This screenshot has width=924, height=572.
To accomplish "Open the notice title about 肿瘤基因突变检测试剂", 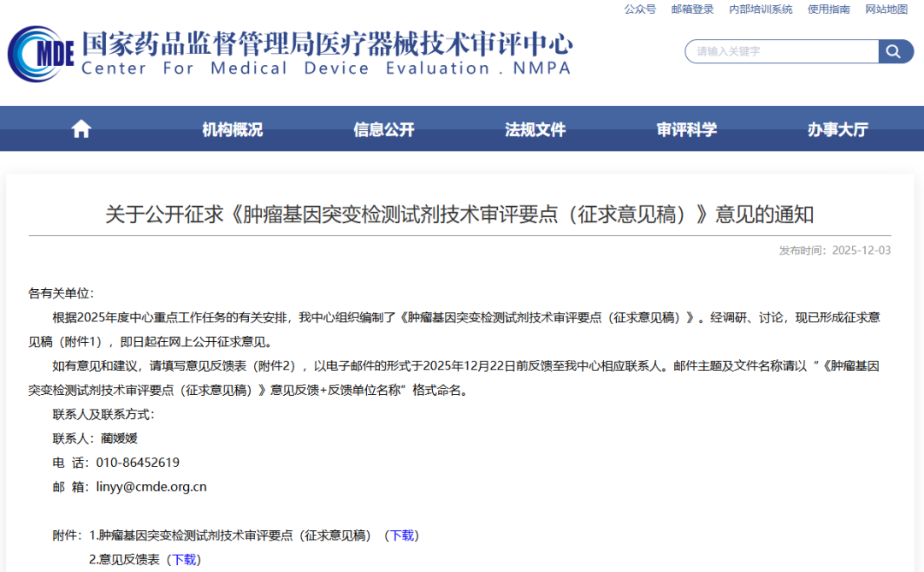I will pyautogui.click(x=462, y=215).
